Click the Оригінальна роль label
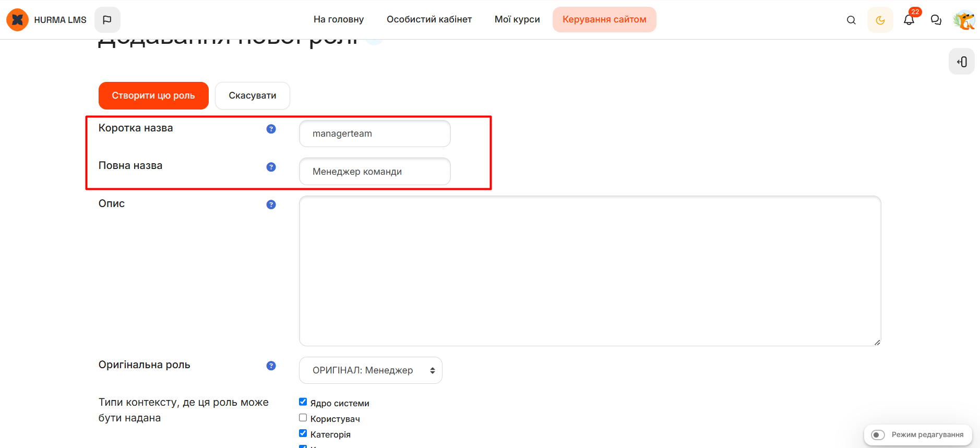980x448 pixels. click(x=145, y=365)
